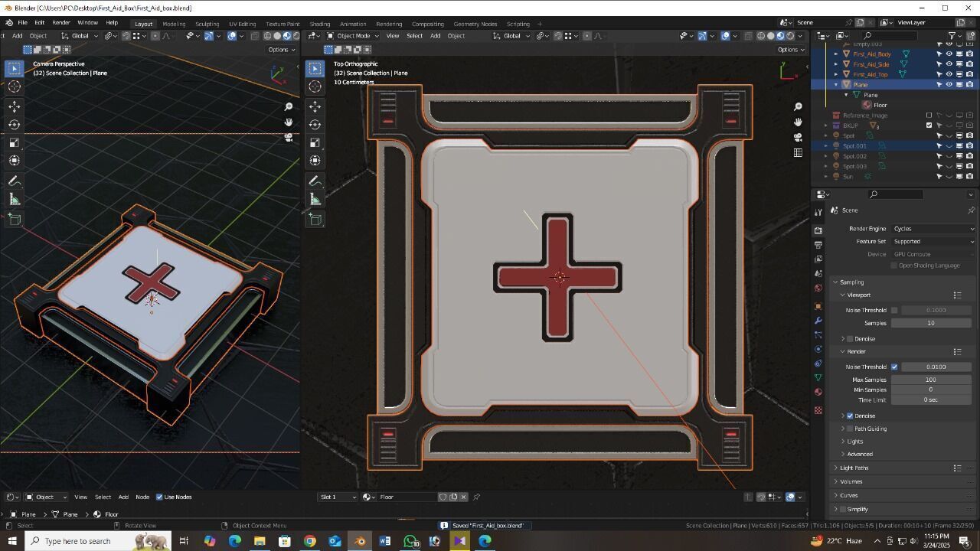Adjust the Max Samples field
The width and height of the screenshot is (980, 551).
click(931, 380)
